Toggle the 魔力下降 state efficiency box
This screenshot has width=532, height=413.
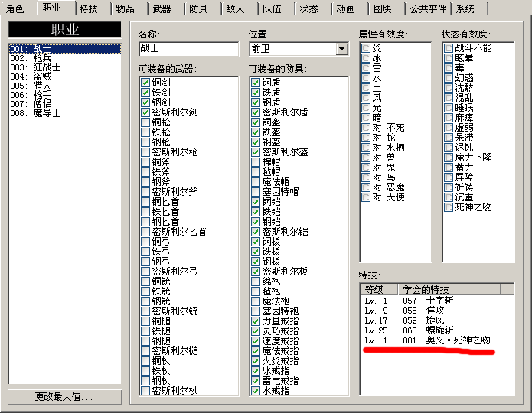449,158
